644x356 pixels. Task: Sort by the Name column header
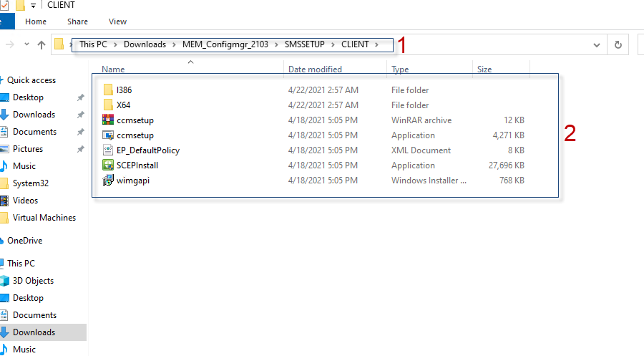pyautogui.click(x=113, y=69)
